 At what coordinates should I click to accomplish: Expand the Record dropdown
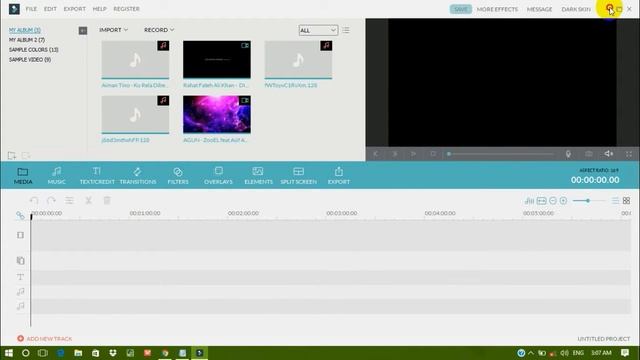click(159, 30)
